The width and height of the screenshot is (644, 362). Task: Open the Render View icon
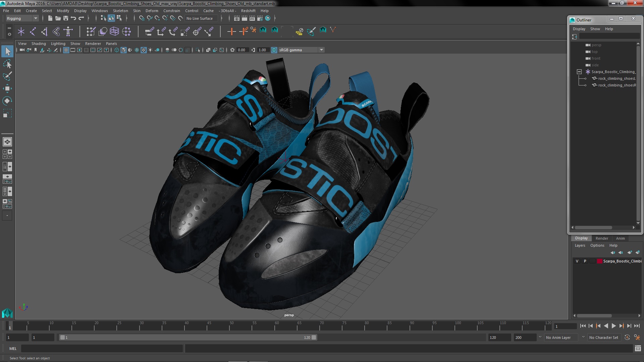click(x=237, y=18)
